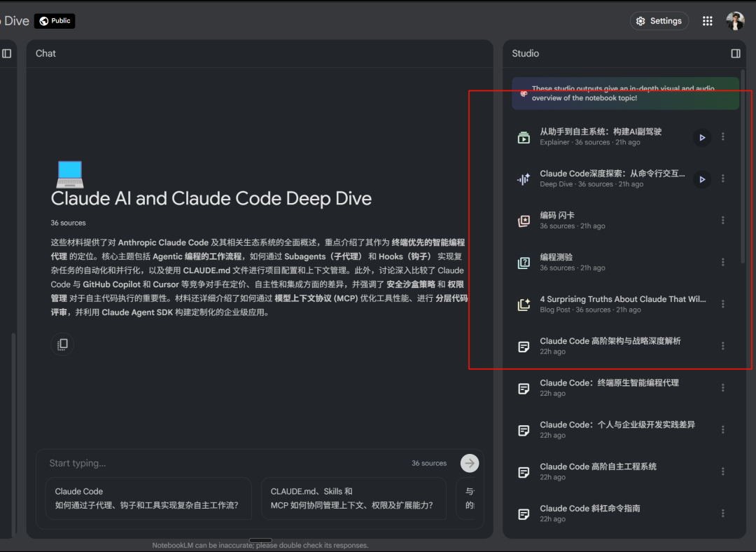Open the Settings gear button
This screenshot has width=756, height=552.
point(659,21)
